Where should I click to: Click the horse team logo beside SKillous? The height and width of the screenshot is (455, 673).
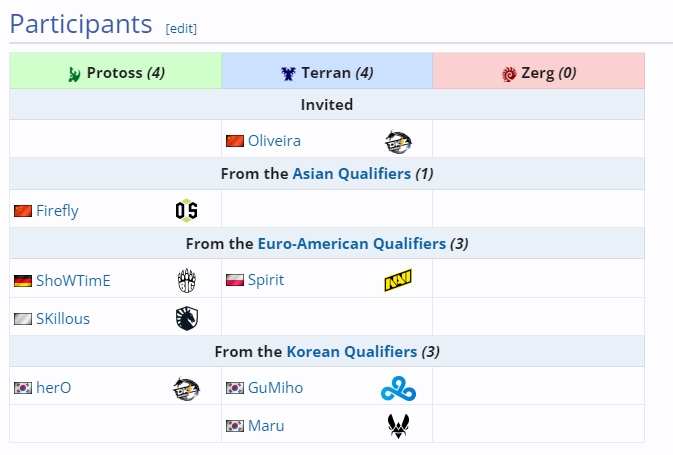point(186,318)
